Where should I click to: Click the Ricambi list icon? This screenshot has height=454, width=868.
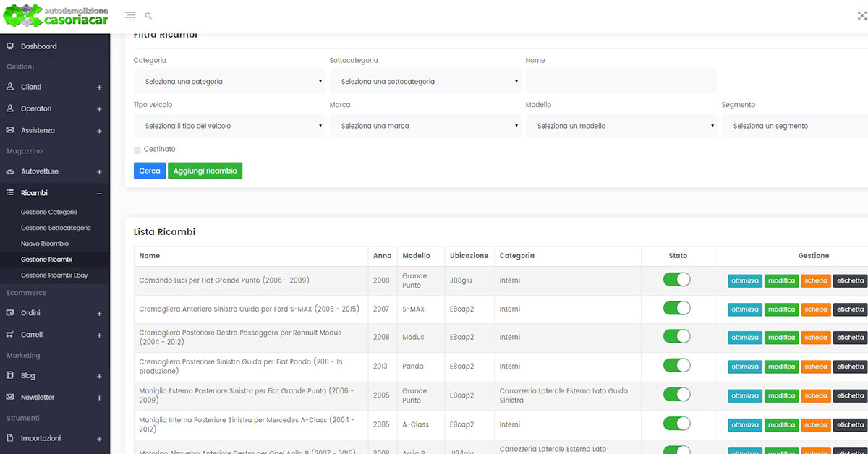(x=10, y=193)
